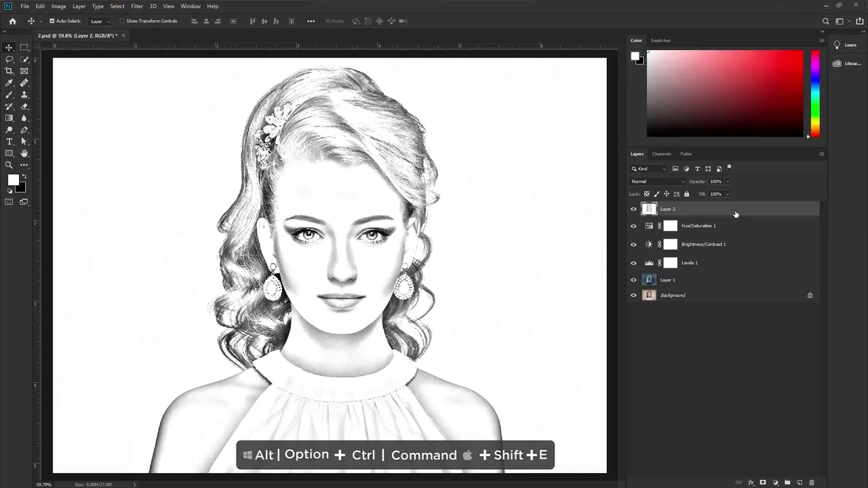Open the Home screen icon
The image size is (868, 488).
[12, 21]
